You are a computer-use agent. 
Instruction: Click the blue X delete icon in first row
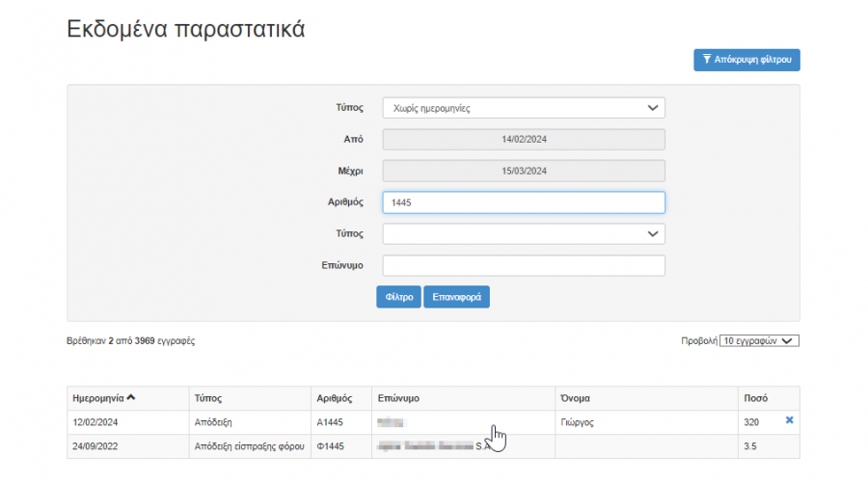pos(790,420)
